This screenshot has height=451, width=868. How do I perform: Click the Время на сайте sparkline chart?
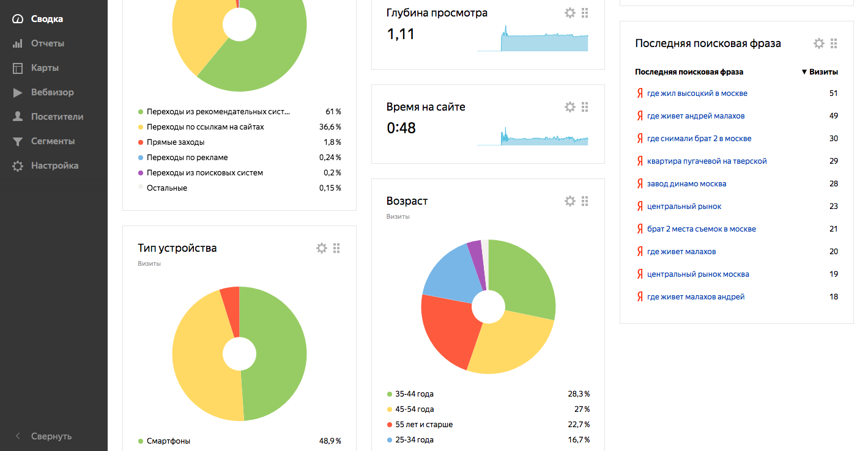pyautogui.click(x=533, y=136)
